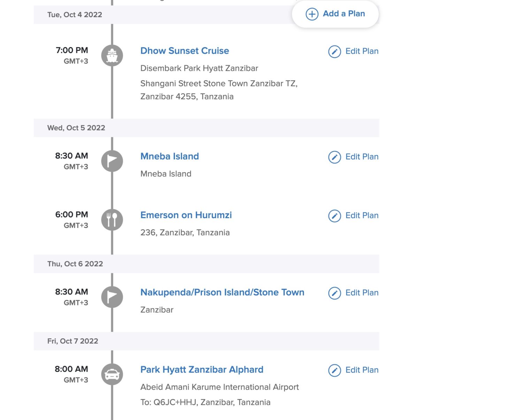Click the pencil icon beside Mneba Island plan
523x420 pixels.
click(334, 157)
